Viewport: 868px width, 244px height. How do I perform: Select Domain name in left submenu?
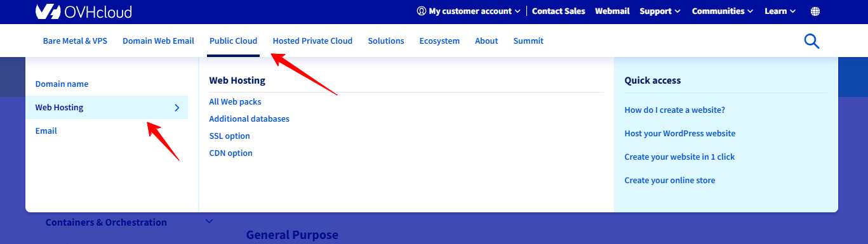[62, 84]
